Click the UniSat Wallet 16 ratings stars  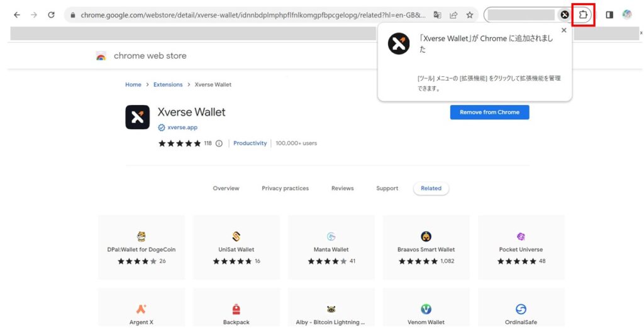[x=232, y=261]
